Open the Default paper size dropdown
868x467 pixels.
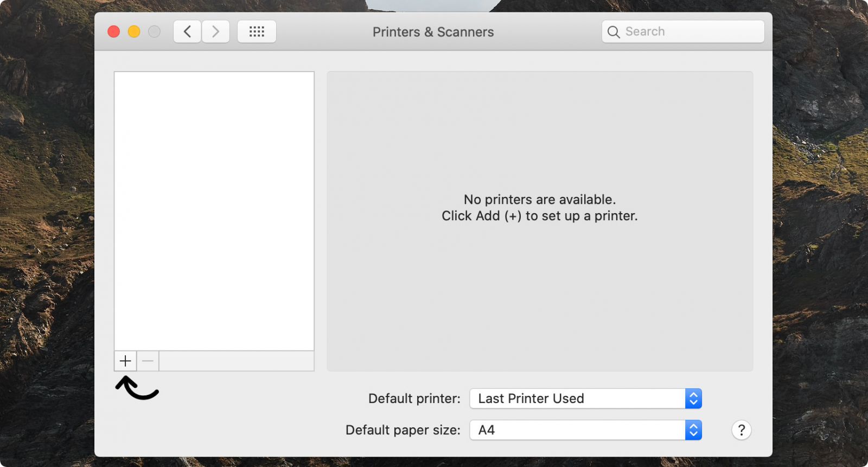click(x=586, y=430)
